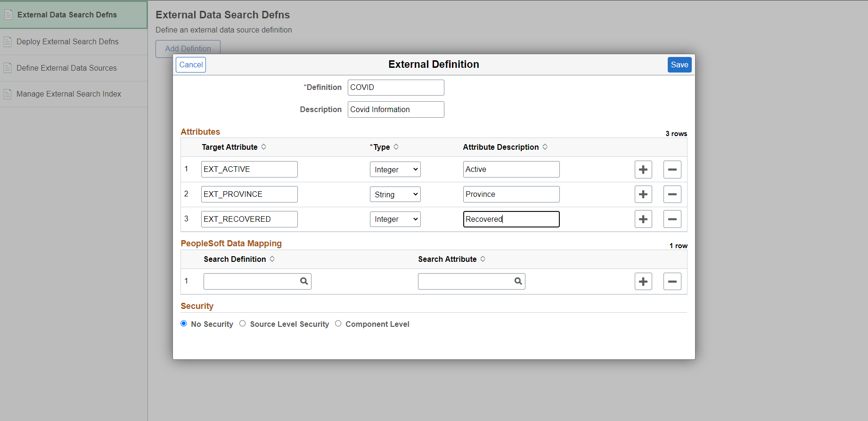The image size is (868, 421).
Task: Delete the EXT_RECOVERED attribute row
Action: click(672, 219)
